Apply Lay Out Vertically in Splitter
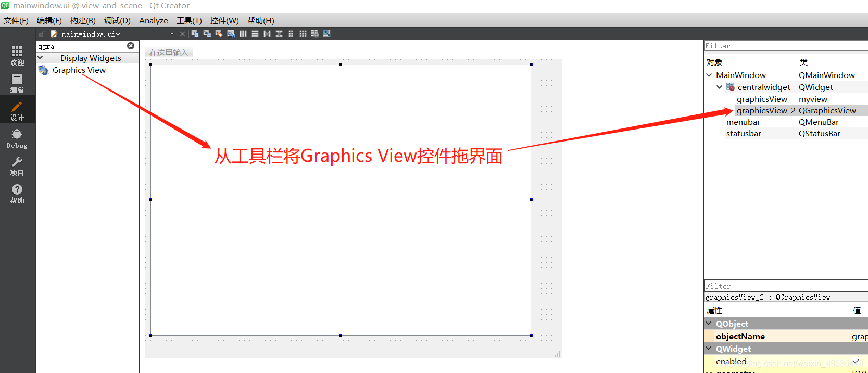Viewport: 868px width, 373px height. pos(279,34)
